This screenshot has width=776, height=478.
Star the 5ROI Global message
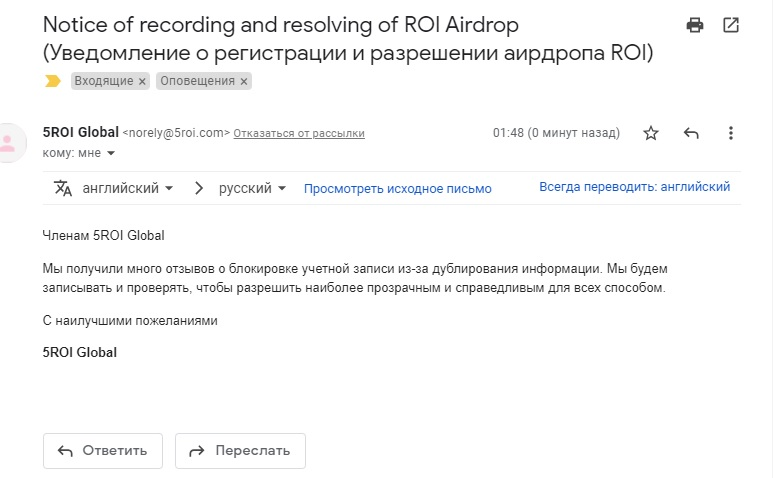click(651, 133)
